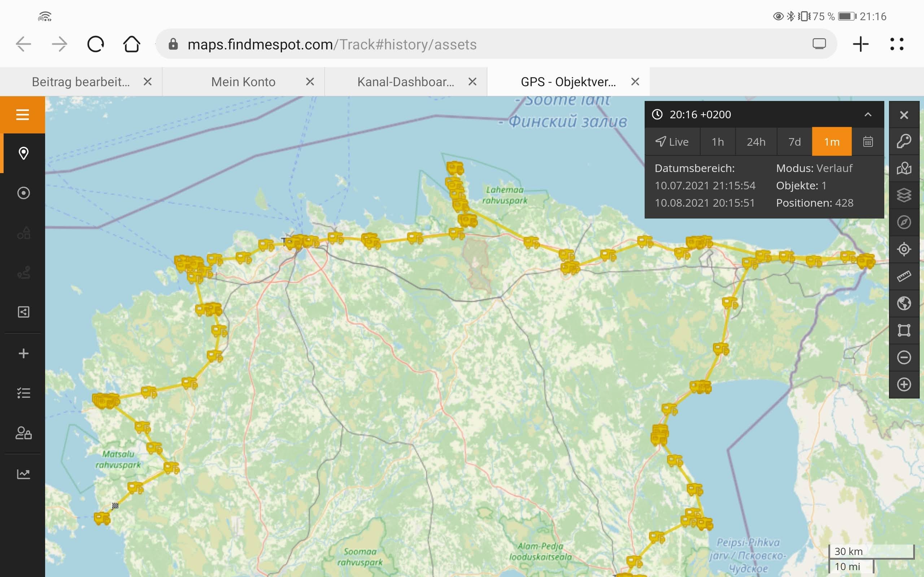Switch to Mein Konto tab
The image size is (924, 577).
click(x=243, y=82)
